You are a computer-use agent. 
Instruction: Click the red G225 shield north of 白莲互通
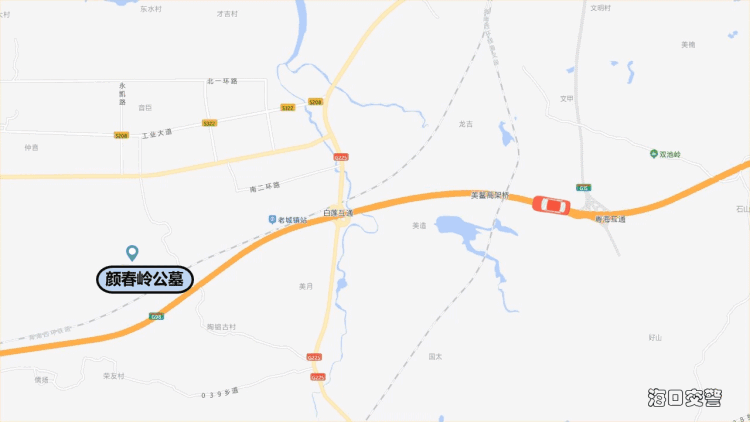coord(341,157)
